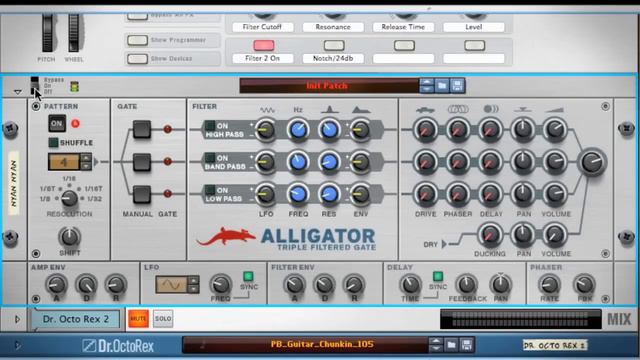Click the High Pass FREQ knob

[x=298, y=130]
